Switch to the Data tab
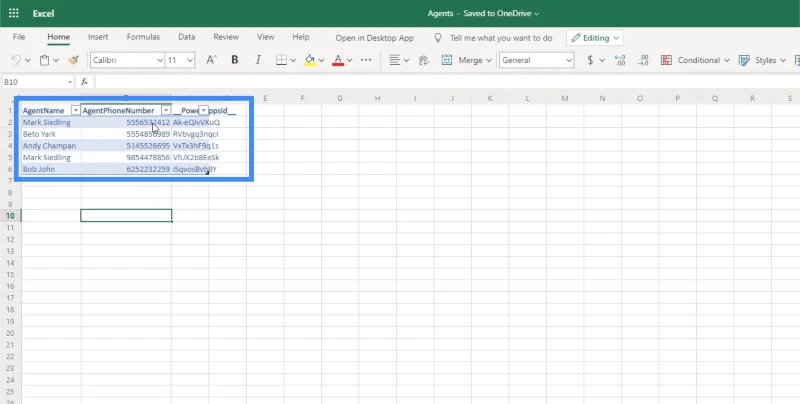This screenshot has height=404, width=800. pyautogui.click(x=187, y=37)
